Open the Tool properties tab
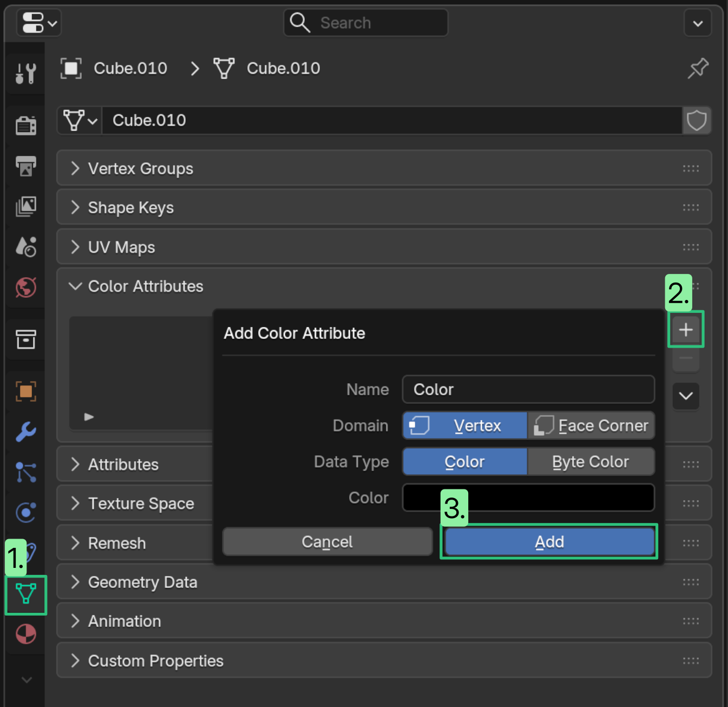The height and width of the screenshot is (707, 728). click(x=25, y=73)
